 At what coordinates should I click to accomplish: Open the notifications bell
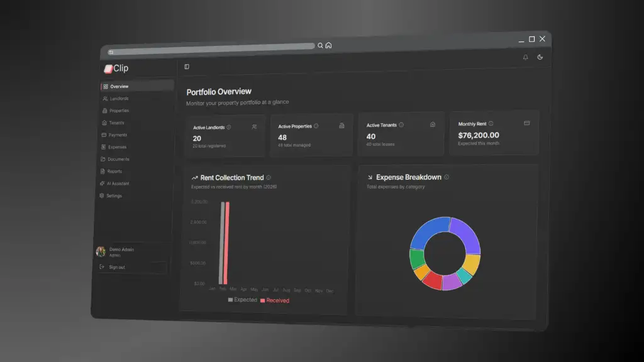[x=525, y=57]
